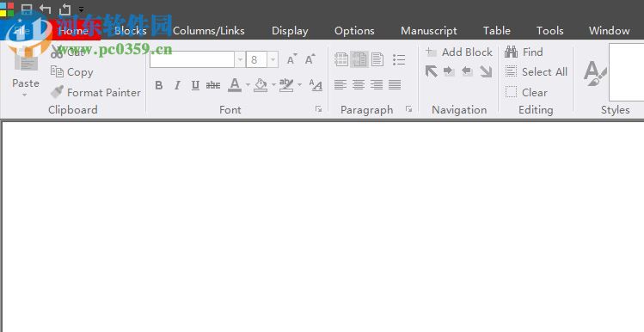Click Find in the Editing group

tap(524, 52)
